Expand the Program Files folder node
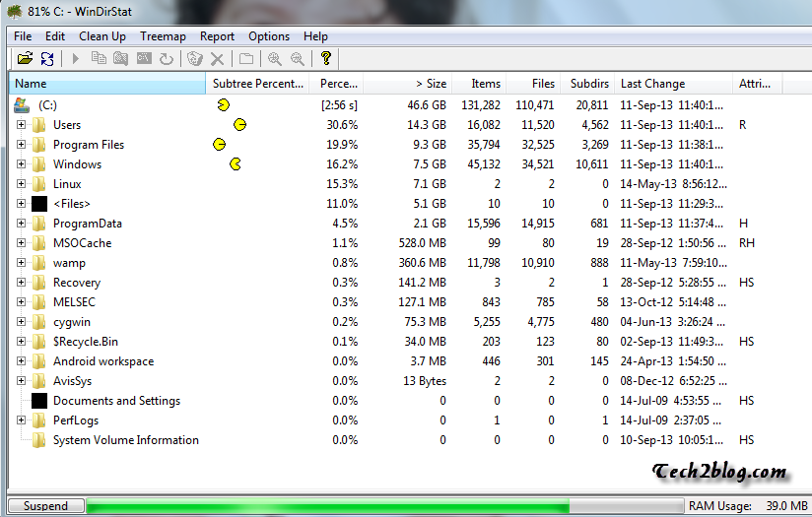This screenshot has width=812, height=517. click(x=21, y=145)
